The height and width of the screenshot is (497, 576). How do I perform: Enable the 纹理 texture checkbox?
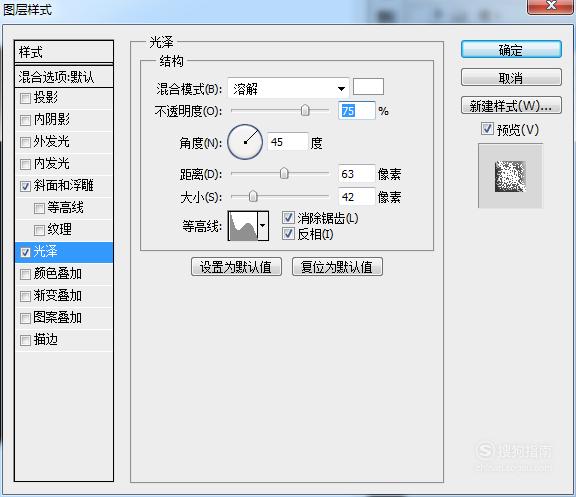pos(39,230)
